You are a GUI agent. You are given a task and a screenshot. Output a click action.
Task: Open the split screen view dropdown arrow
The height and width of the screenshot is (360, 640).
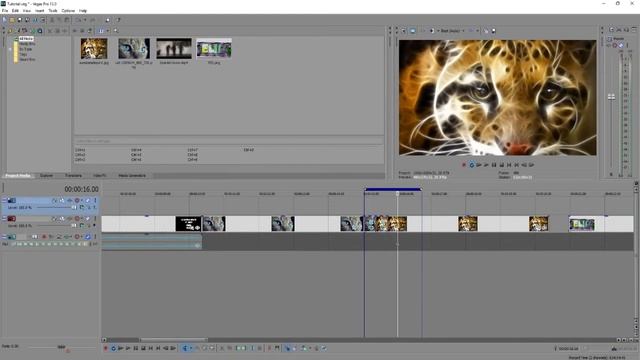[x=438, y=31]
